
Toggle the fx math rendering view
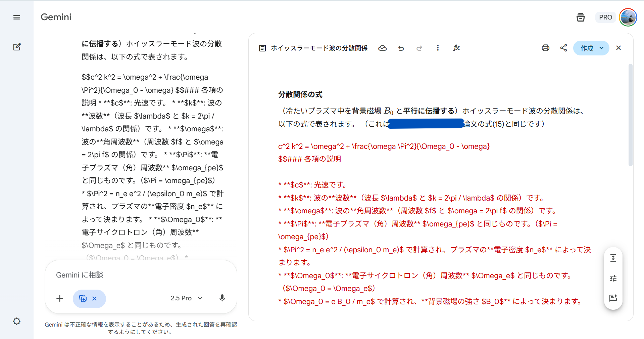tap(456, 48)
